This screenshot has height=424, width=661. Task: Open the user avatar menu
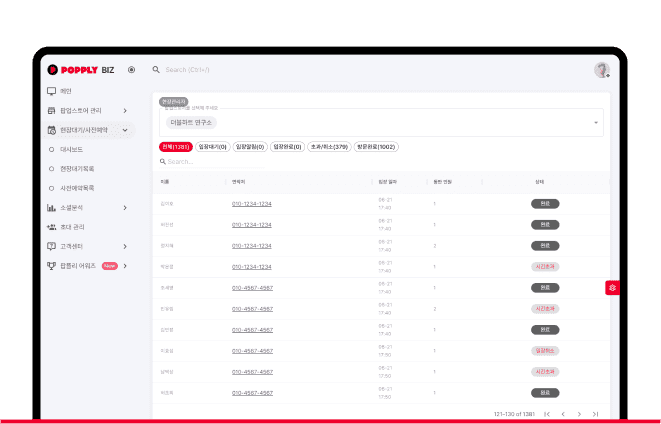click(602, 70)
